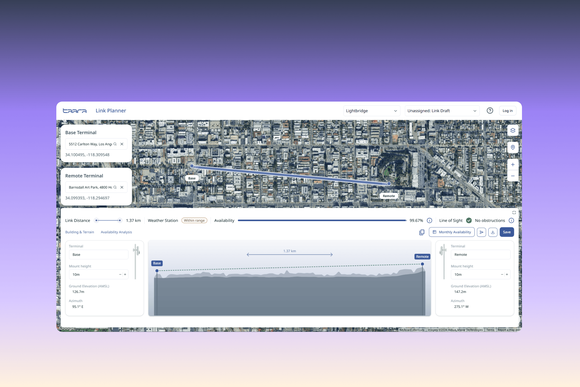580x387 pixels.
Task: Click the Base map marker label
Action: coord(192,178)
